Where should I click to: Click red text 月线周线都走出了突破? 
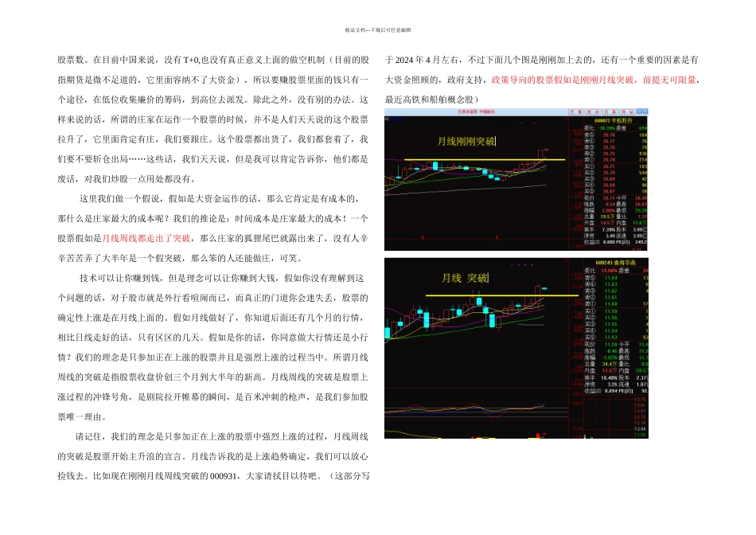pos(146,238)
